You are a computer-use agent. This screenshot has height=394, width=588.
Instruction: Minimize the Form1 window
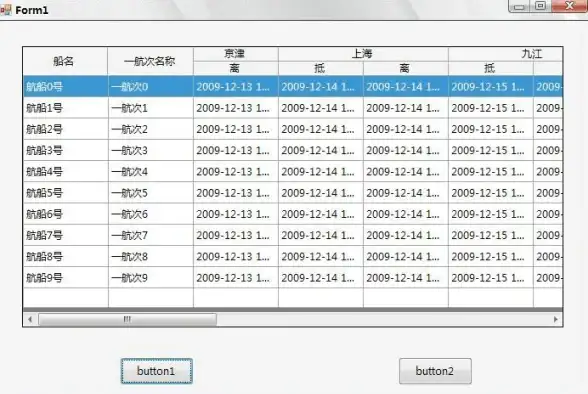point(519,6)
